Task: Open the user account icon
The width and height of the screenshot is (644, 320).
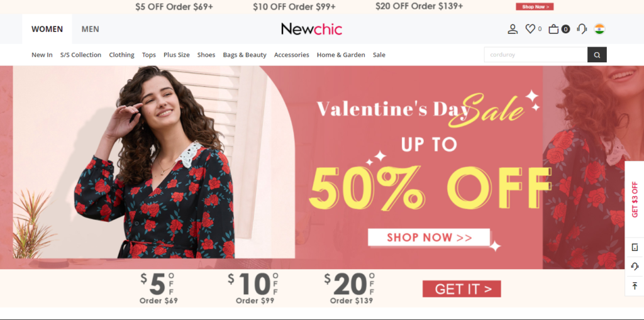Action: coord(513,29)
